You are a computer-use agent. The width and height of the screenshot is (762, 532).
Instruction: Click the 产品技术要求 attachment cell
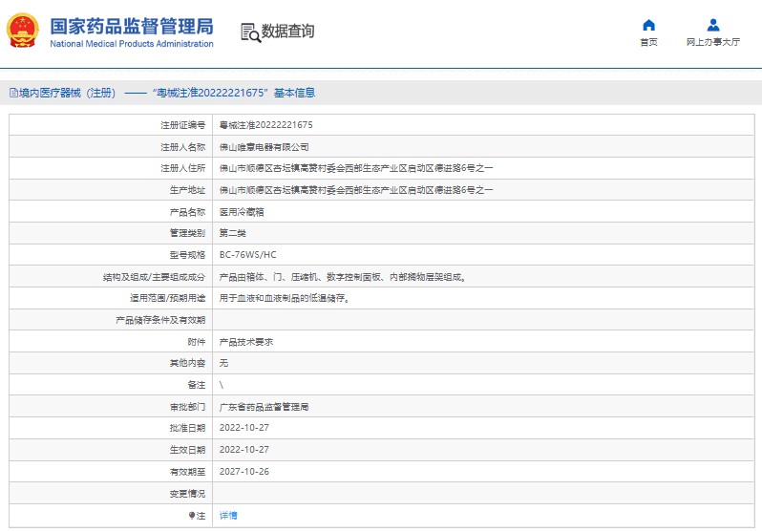click(x=246, y=342)
